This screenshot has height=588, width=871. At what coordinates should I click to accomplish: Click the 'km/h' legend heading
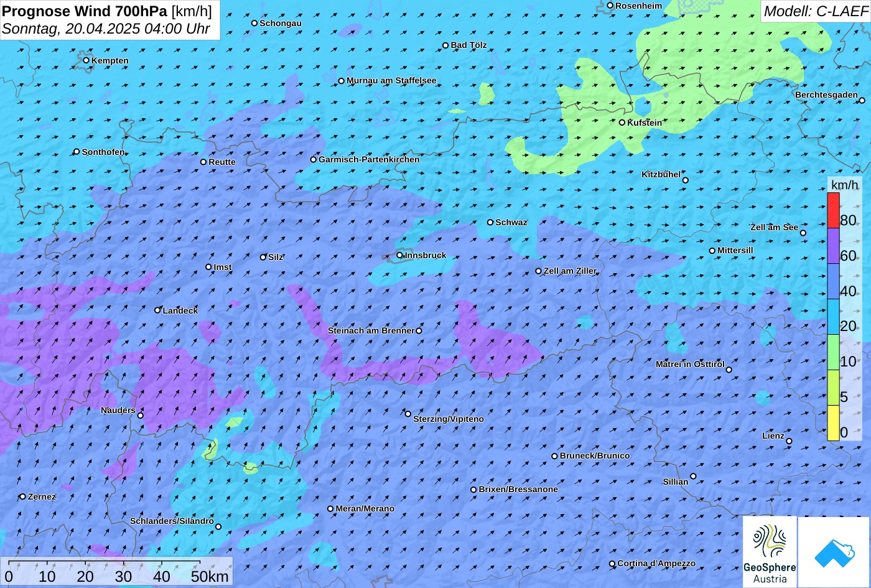click(x=844, y=184)
